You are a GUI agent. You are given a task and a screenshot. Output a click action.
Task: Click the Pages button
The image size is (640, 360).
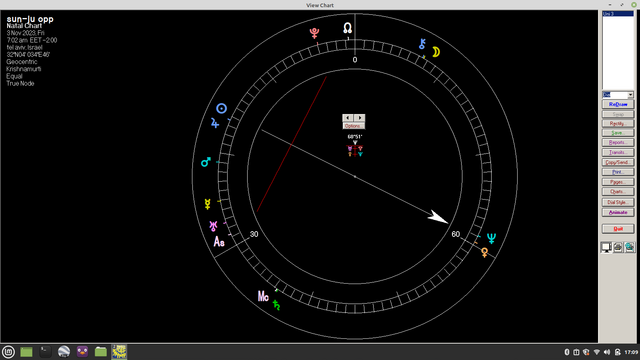click(618, 182)
